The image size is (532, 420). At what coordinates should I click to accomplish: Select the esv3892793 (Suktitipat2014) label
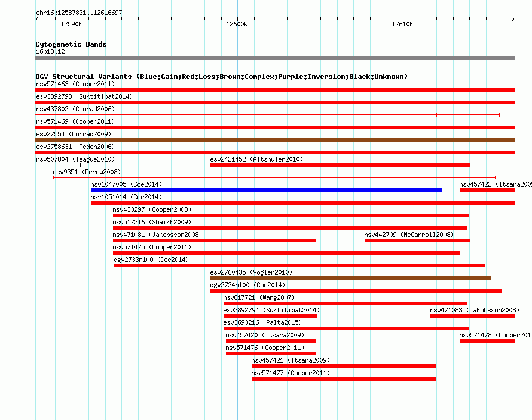click(x=84, y=96)
